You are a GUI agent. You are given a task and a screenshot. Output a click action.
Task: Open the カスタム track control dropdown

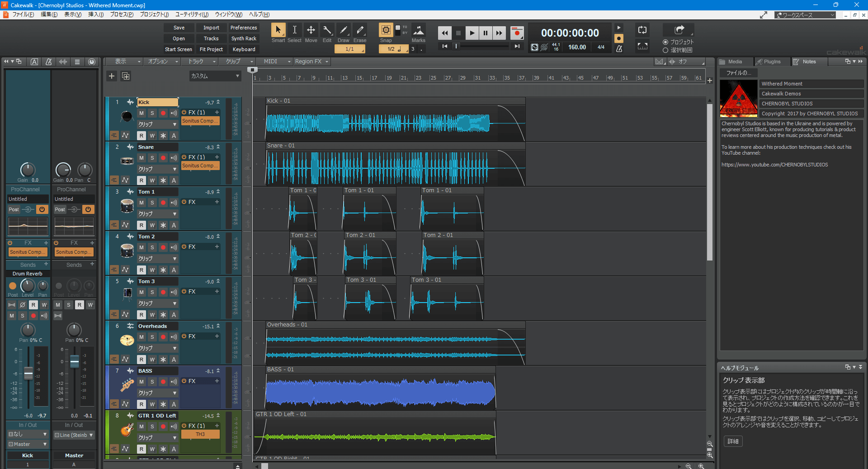(x=215, y=76)
